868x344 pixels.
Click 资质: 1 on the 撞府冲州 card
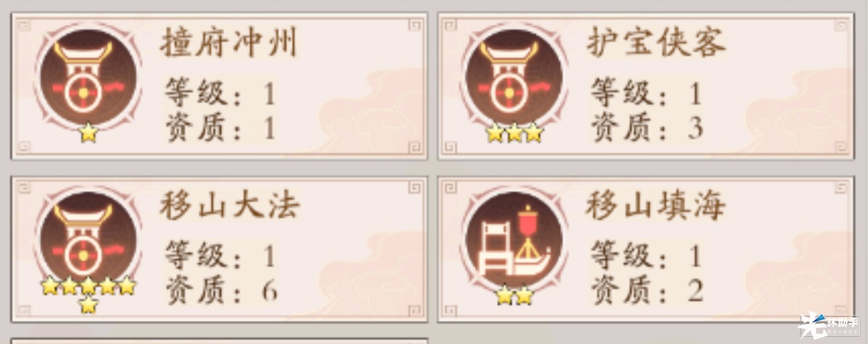(x=220, y=127)
